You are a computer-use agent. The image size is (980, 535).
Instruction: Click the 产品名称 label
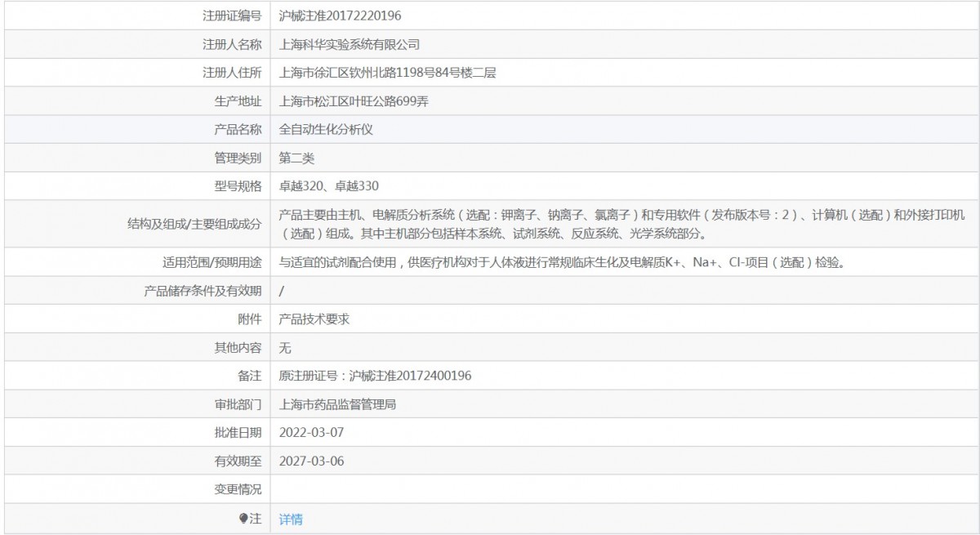tap(238, 129)
